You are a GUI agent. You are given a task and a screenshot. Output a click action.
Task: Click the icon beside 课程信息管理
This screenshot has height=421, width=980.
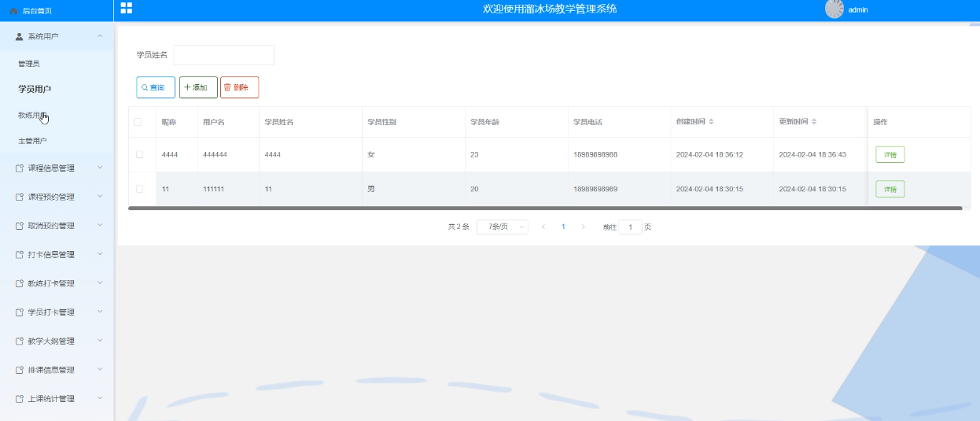[x=20, y=168]
